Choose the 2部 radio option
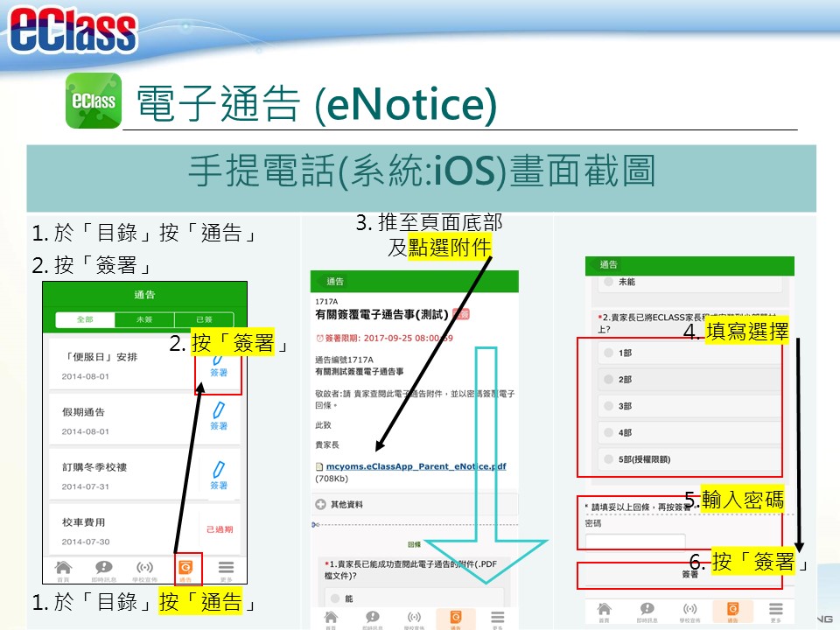Image resolution: width=840 pixels, height=630 pixels. [x=609, y=379]
